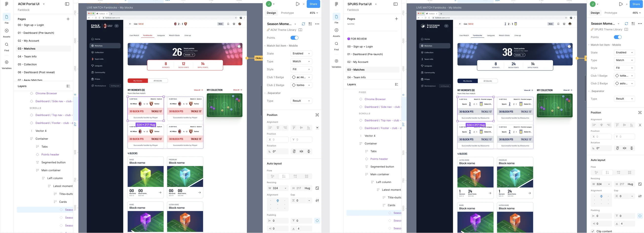Select Chrome Browser layer in SPURS window

pyautogui.click(x=375, y=99)
